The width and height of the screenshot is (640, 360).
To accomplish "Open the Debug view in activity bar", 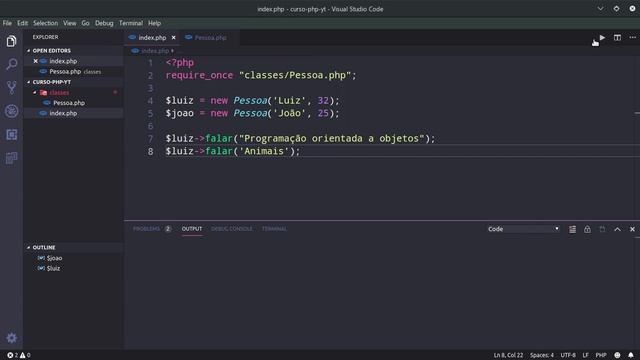I will point(11,111).
